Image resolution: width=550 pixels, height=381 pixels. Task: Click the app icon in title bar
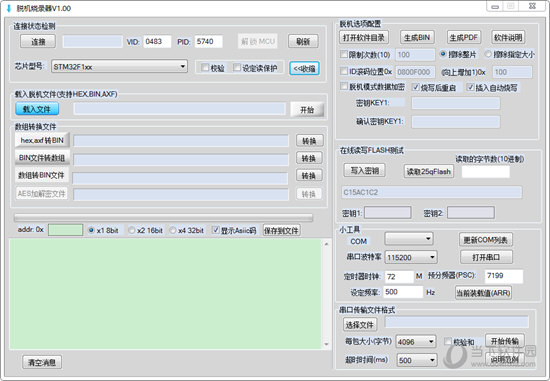point(9,8)
